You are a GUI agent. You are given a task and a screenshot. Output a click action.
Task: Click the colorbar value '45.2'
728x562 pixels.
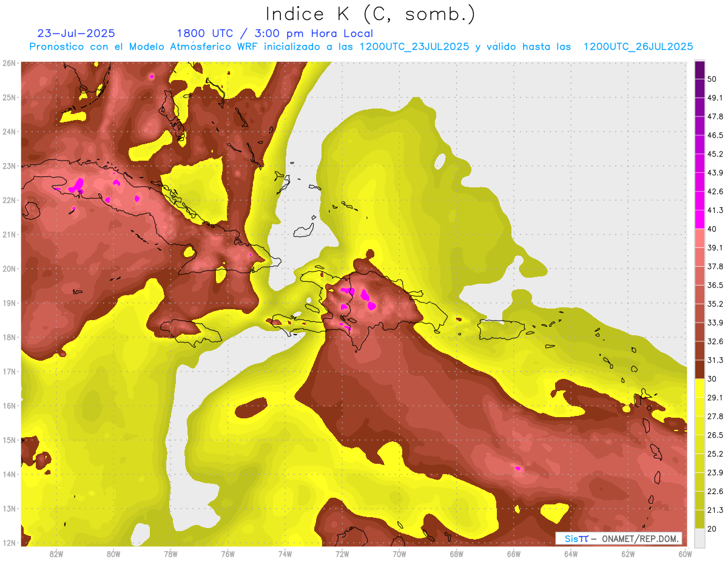715,154
